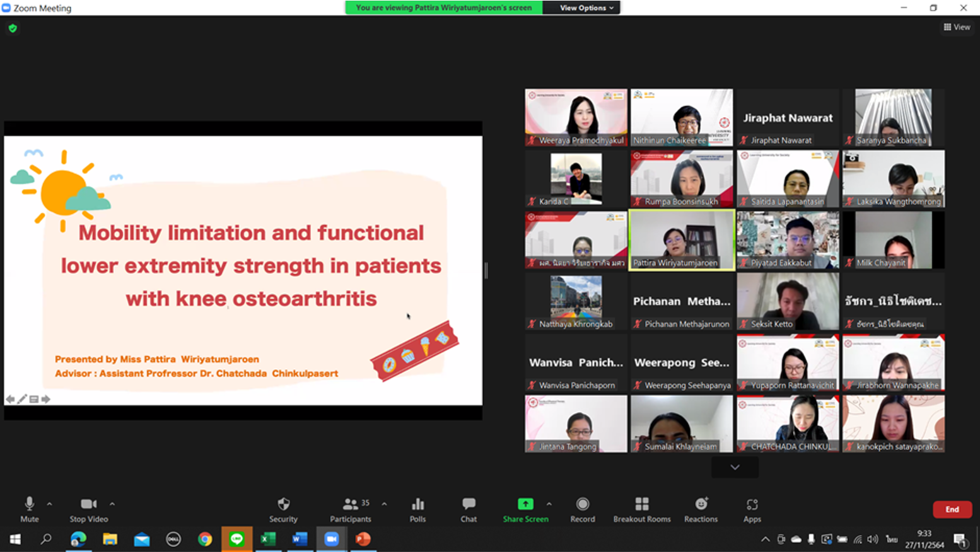Open the Polls panel
The image size is (980, 552).
pos(417,509)
